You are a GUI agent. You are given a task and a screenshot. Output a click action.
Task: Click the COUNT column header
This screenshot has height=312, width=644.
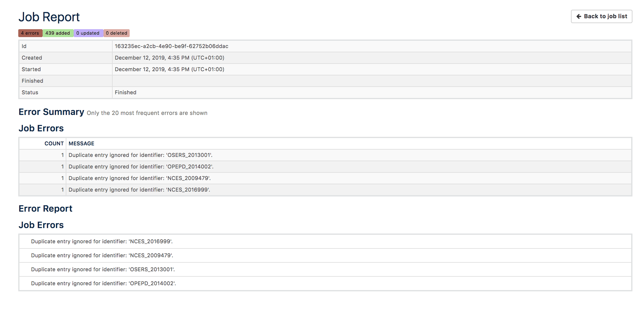pos(54,144)
